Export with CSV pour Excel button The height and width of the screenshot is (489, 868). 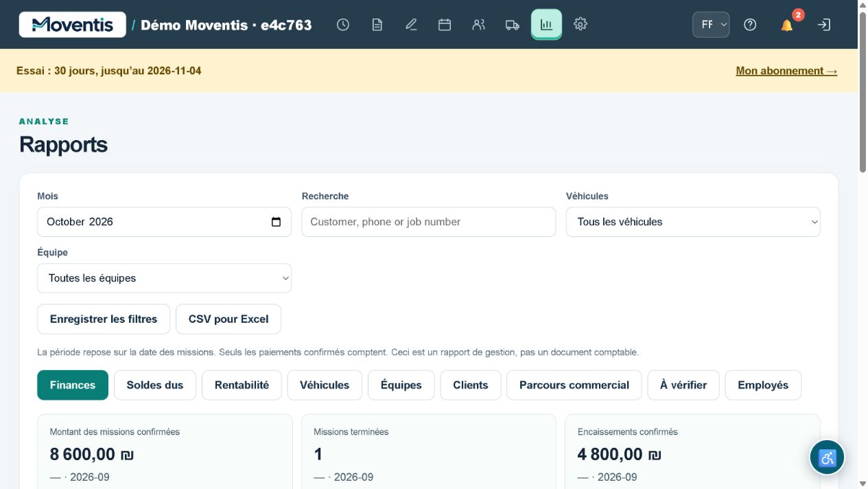tap(228, 319)
